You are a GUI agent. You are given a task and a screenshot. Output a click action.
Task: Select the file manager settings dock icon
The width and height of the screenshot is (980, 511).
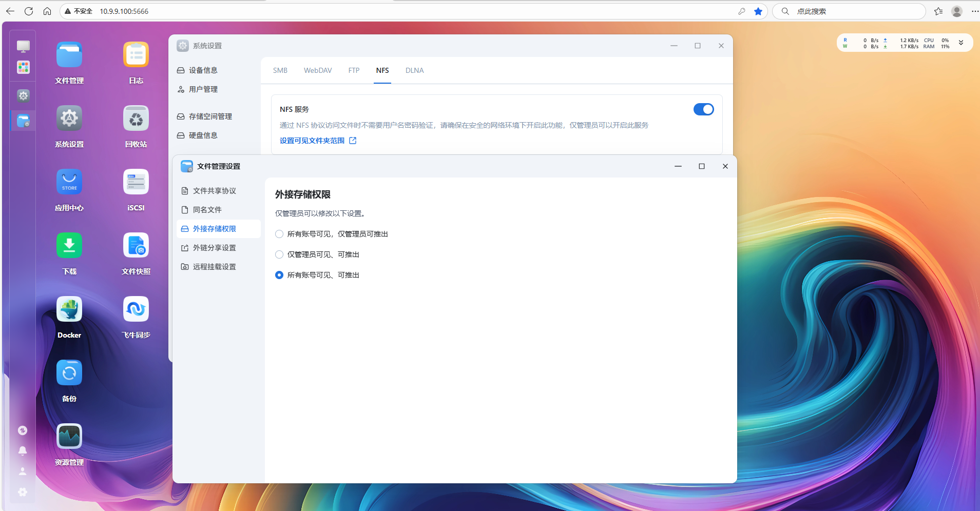click(x=23, y=121)
